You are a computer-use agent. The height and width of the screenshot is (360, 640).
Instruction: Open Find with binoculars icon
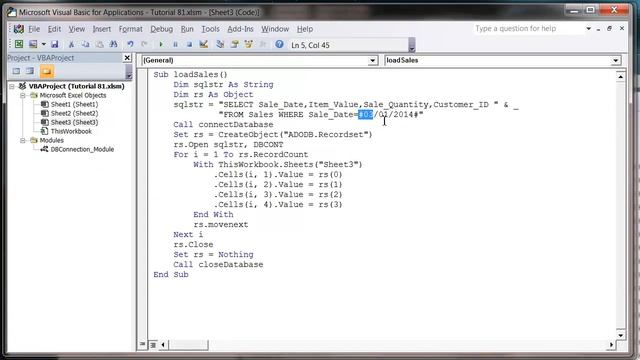(x=113, y=44)
